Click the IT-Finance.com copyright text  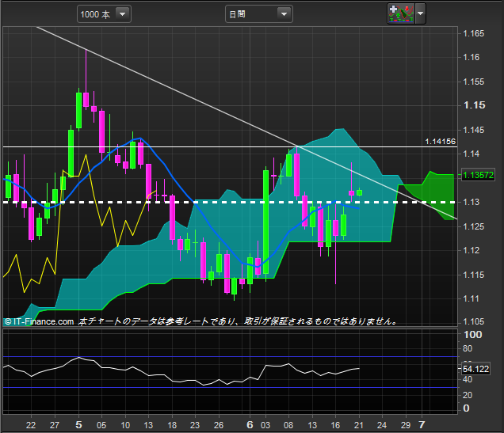[39, 321]
